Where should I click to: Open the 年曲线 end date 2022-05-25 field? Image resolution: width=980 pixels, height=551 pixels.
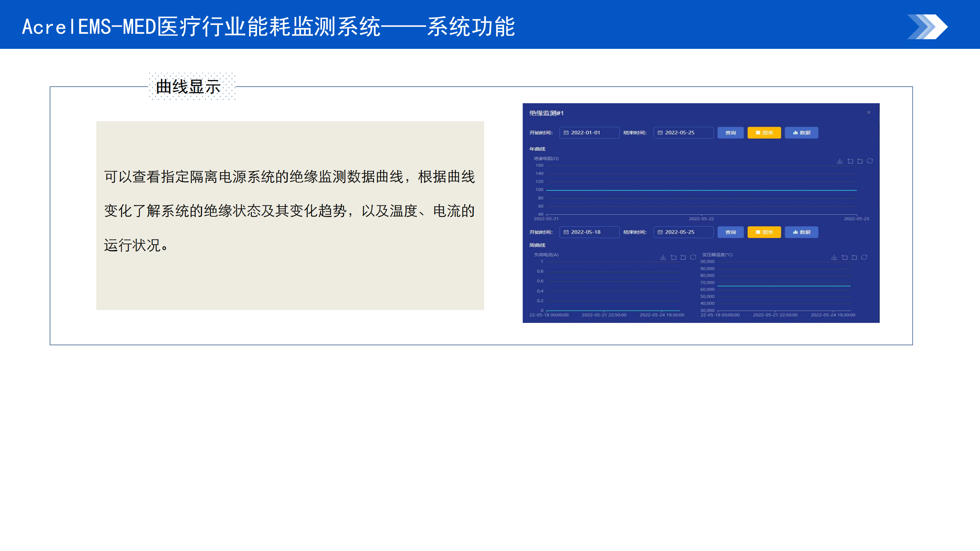point(683,133)
